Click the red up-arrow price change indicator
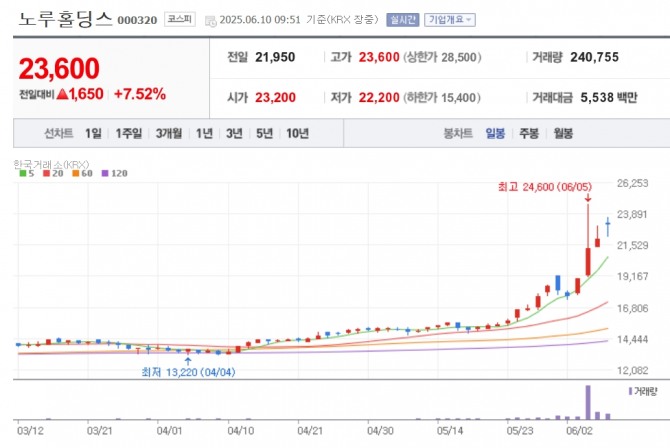This screenshot has height=448, width=670. click(x=63, y=95)
